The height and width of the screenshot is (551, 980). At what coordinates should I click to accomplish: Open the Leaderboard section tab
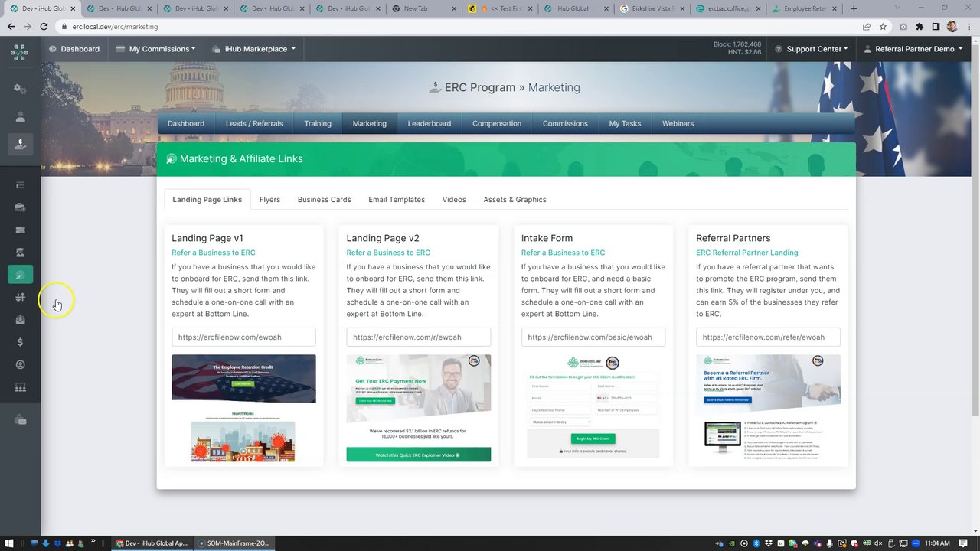[x=430, y=123]
